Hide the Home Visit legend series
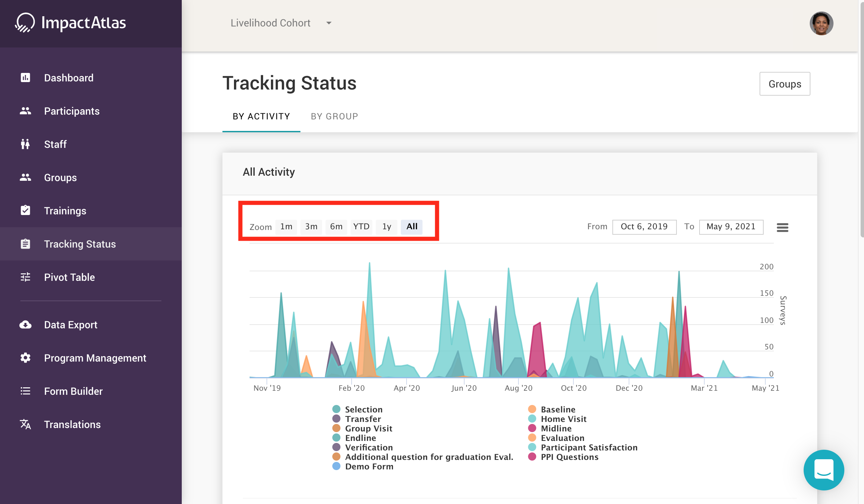Screen dimensions: 864x504 click(563, 419)
